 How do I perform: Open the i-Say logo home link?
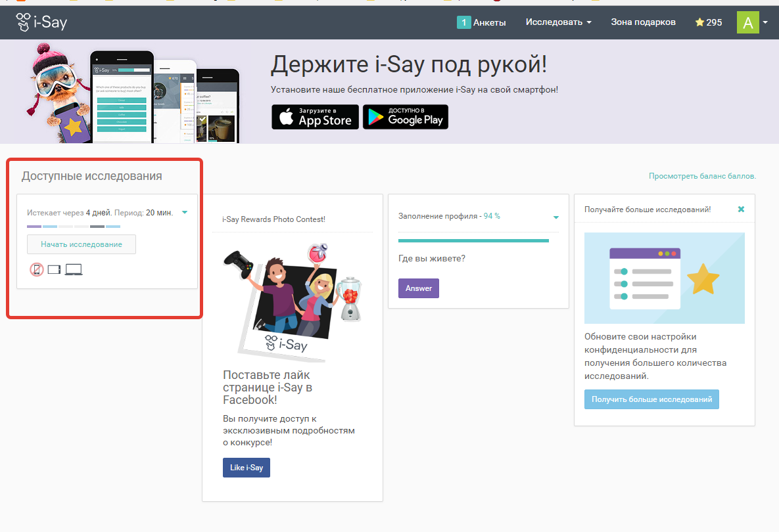(x=41, y=22)
